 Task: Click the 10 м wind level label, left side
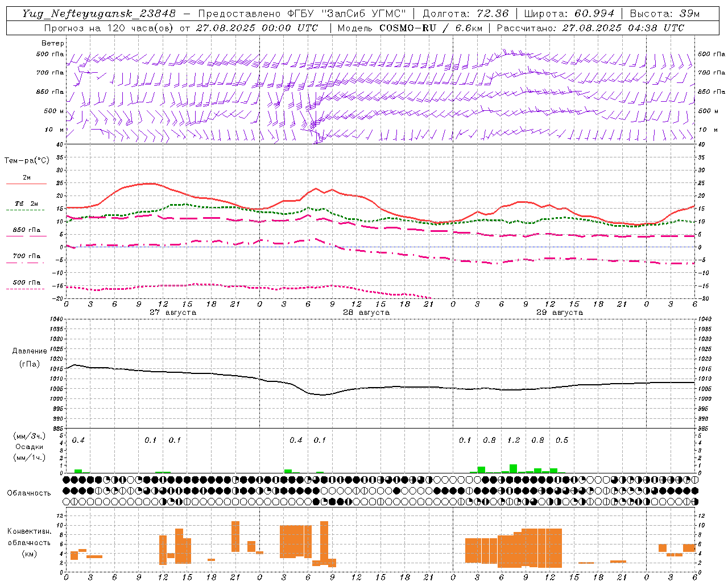click(55, 130)
